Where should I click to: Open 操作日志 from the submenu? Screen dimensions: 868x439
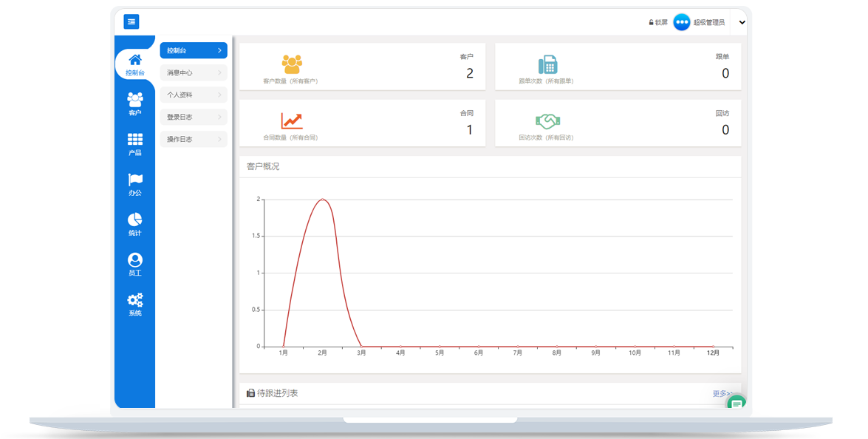pyautogui.click(x=193, y=139)
